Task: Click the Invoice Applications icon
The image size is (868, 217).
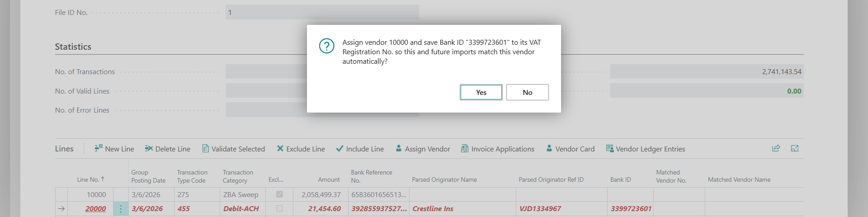Action: pyautogui.click(x=464, y=148)
